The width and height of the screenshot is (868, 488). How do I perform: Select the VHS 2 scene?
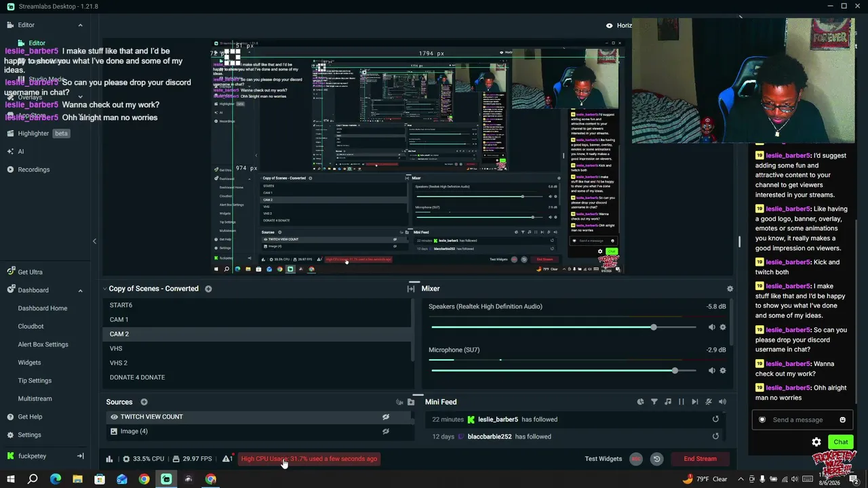click(257, 363)
